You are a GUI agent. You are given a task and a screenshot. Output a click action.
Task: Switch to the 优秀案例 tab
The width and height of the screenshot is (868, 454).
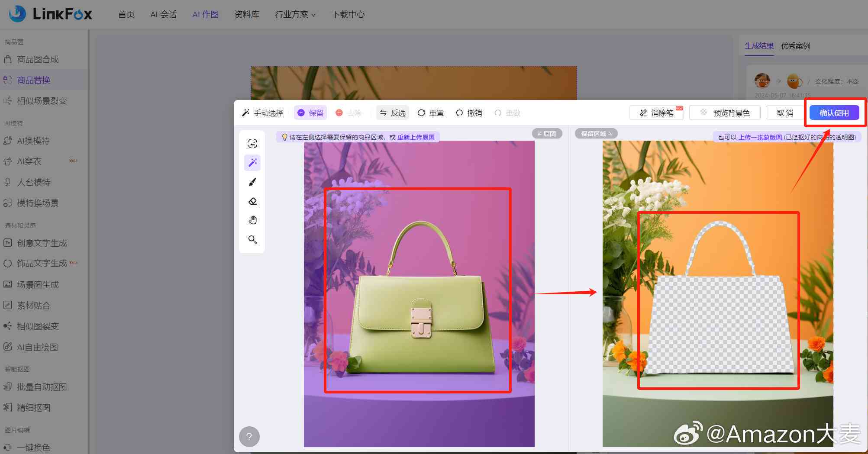[795, 45]
